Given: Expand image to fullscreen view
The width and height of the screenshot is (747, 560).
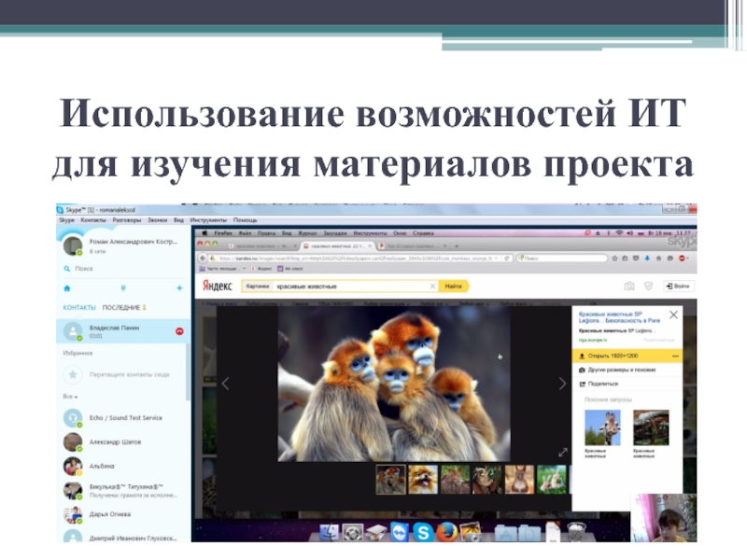Looking at the screenshot, I should coord(562,452).
